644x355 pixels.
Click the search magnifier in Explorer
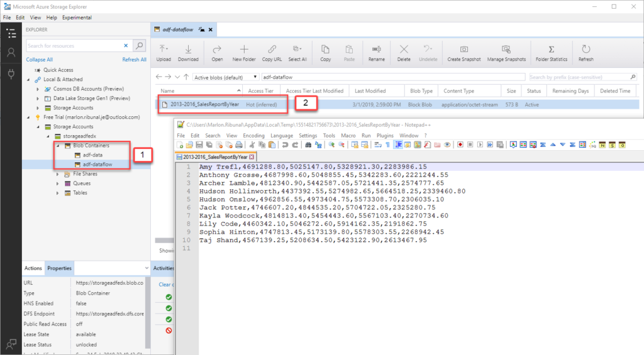[139, 46]
